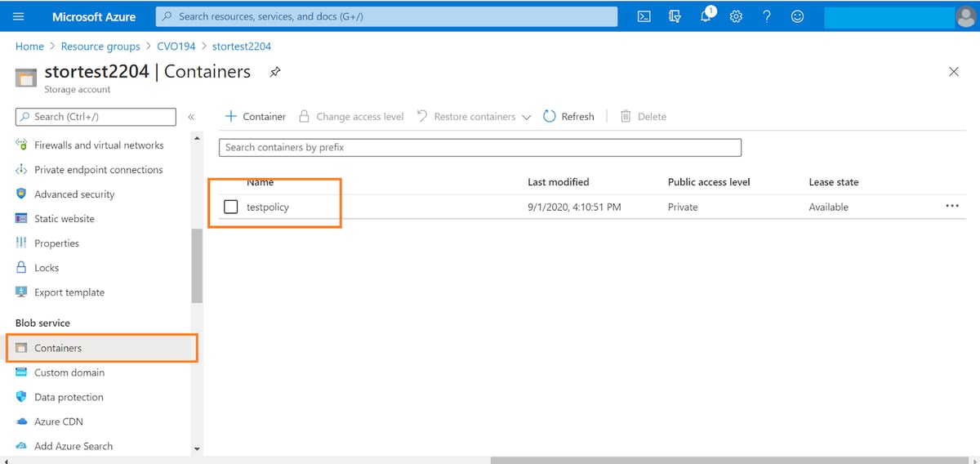Open the notifications bell
Screen dimensions: 980x464
coord(705,16)
